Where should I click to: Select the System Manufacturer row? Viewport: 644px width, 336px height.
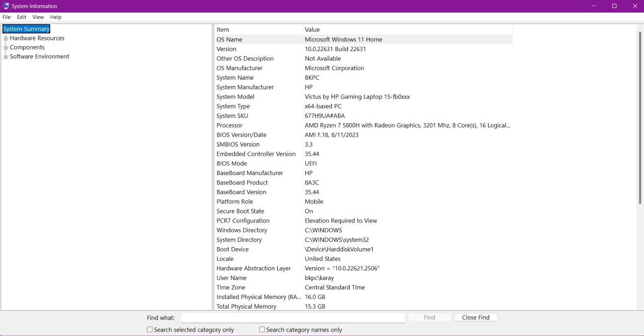[x=363, y=87]
